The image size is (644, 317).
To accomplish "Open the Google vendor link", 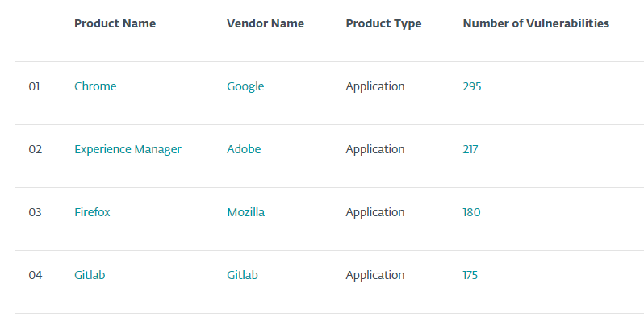I will (245, 86).
